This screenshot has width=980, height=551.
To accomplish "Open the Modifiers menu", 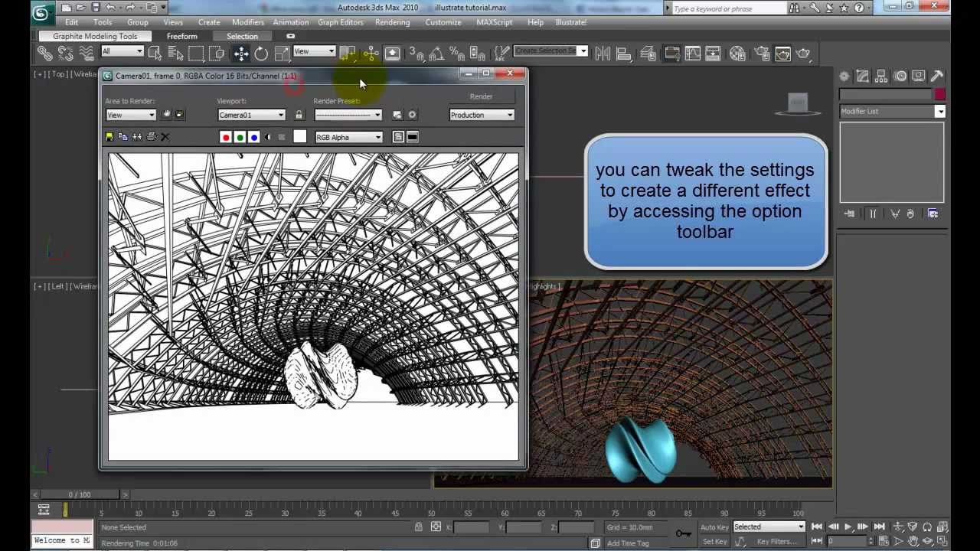I will coord(247,22).
